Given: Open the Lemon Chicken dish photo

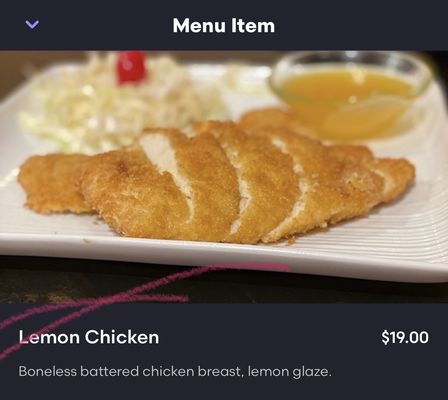Looking at the screenshot, I should (x=224, y=177).
